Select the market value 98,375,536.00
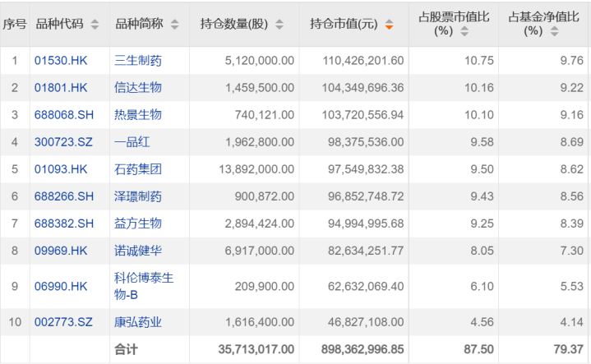 pyautogui.click(x=366, y=142)
